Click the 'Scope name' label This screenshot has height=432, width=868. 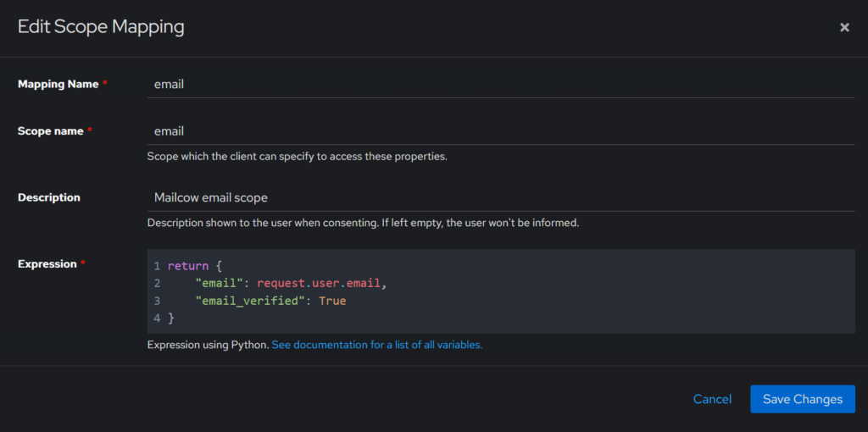click(50, 131)
